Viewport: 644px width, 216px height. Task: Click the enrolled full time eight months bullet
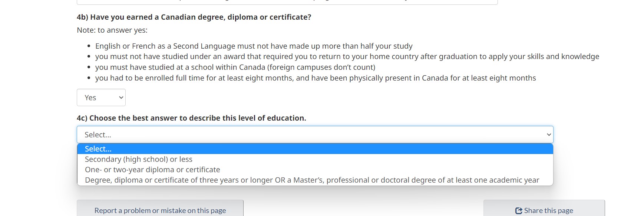tap(315, 78)
